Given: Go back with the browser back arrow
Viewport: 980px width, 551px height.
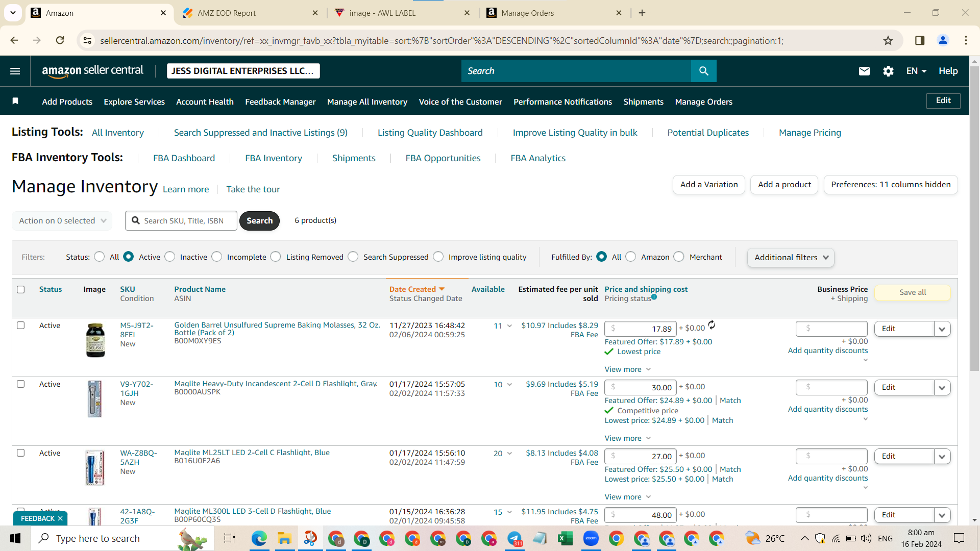Looking at the screenshot, I should (14, 40).
